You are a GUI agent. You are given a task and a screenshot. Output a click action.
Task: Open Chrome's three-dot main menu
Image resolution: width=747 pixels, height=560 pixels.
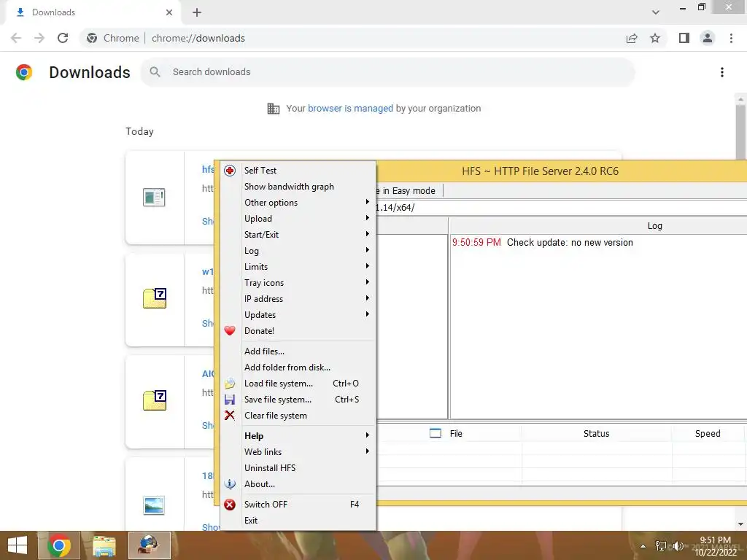pyautogui.click(x=731, y=38)
